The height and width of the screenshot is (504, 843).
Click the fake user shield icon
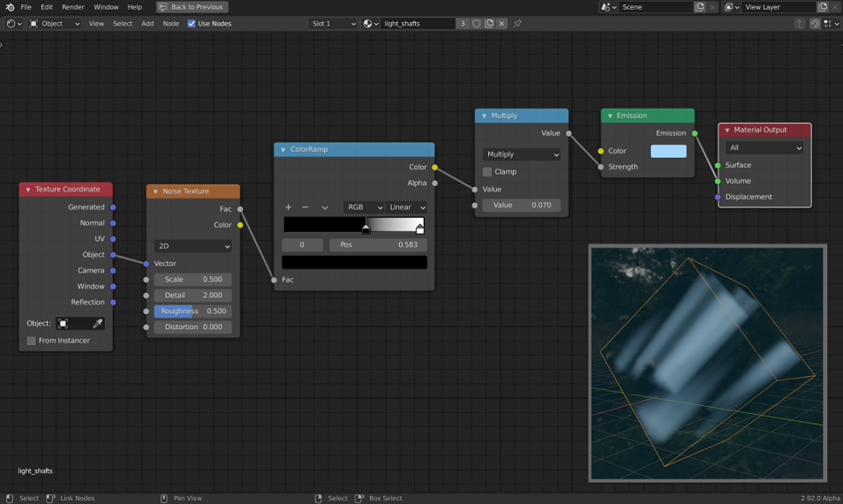tap(476, 24)
